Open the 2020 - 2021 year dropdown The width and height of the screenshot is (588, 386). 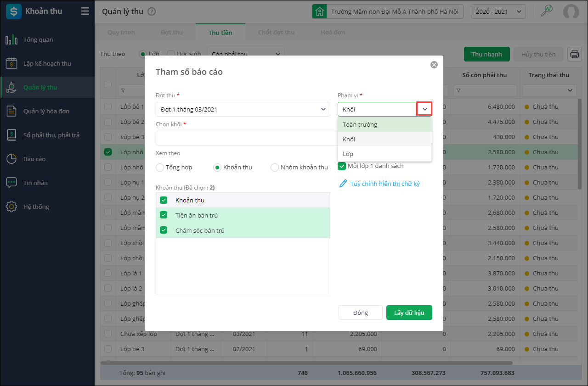tap(498, 11)
